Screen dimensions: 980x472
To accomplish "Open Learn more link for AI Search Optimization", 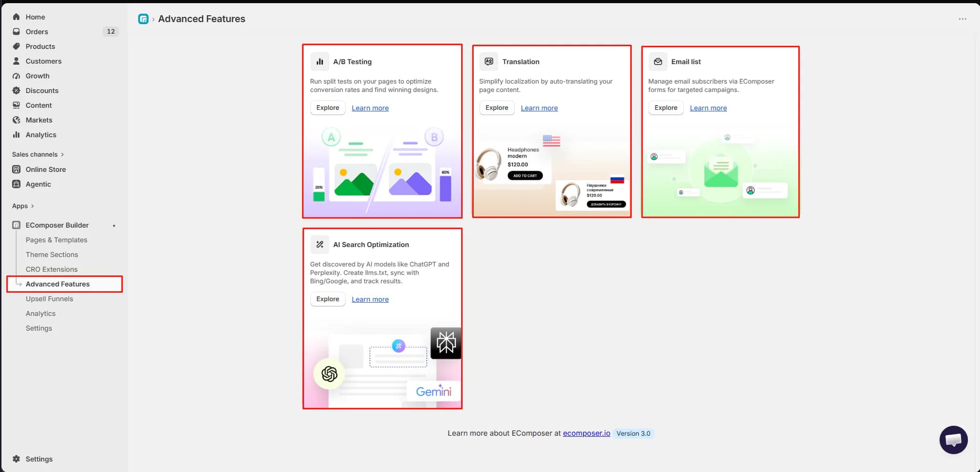I will tap(370, 299).
